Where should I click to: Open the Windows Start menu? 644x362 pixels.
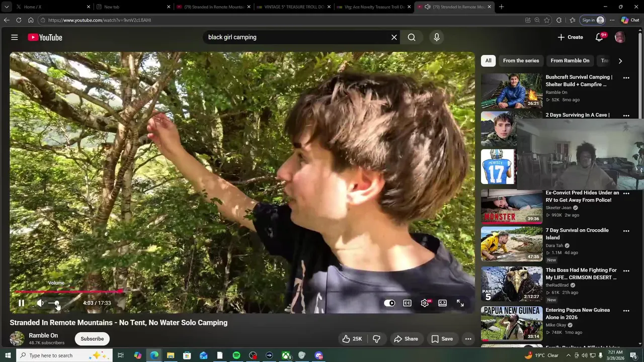coord(8,355)
